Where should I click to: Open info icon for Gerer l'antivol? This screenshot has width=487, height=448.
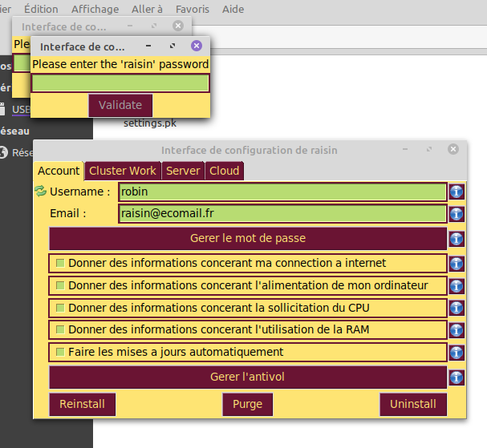[x=457, y=377]
